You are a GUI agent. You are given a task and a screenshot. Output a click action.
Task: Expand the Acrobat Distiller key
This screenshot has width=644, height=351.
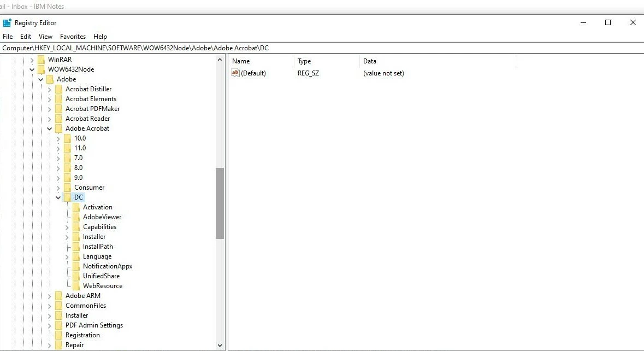pos(49,90)
